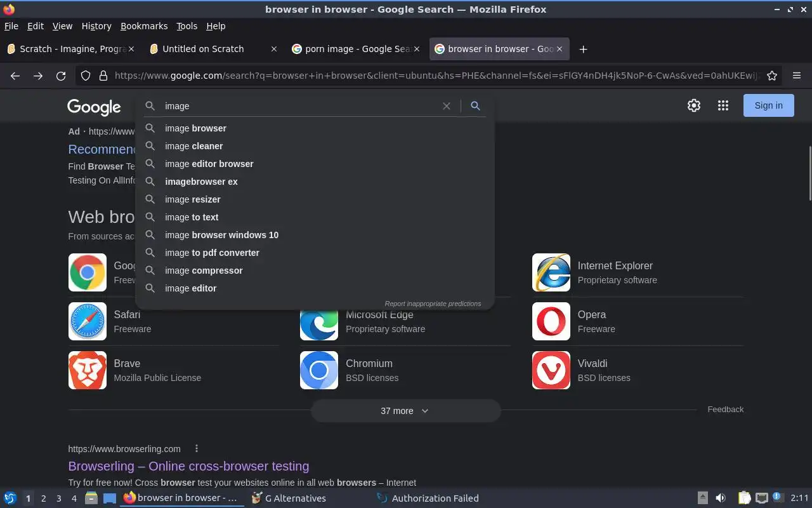Open the View menu
The width and height of the screenshot is (812, 508).
pyautogui.click(x=62, y=26)
